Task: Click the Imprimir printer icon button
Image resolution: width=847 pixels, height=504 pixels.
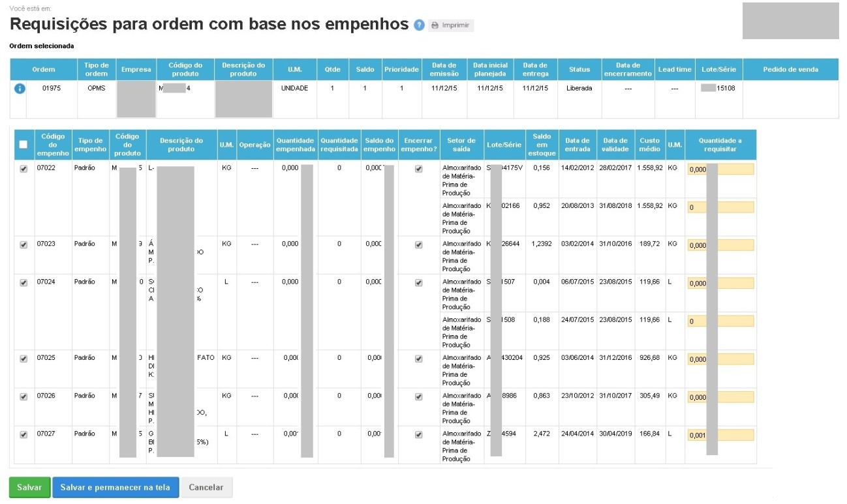Action: [451, 25]
